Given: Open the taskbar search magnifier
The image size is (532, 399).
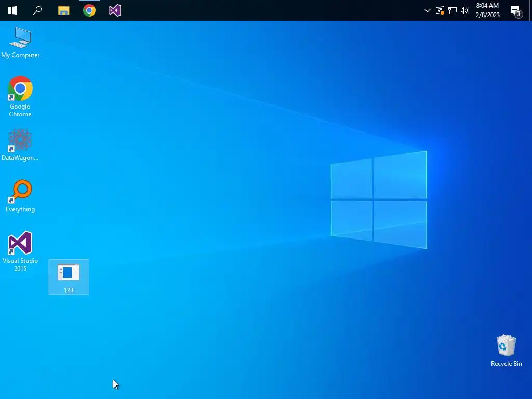Looking at the screenshot, I should (37, 10).
